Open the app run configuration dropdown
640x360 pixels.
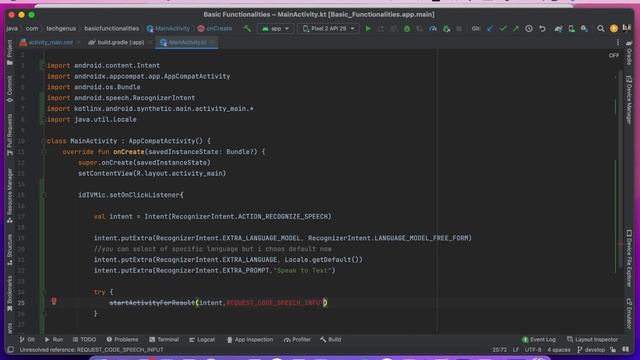[x=276, y=29]
